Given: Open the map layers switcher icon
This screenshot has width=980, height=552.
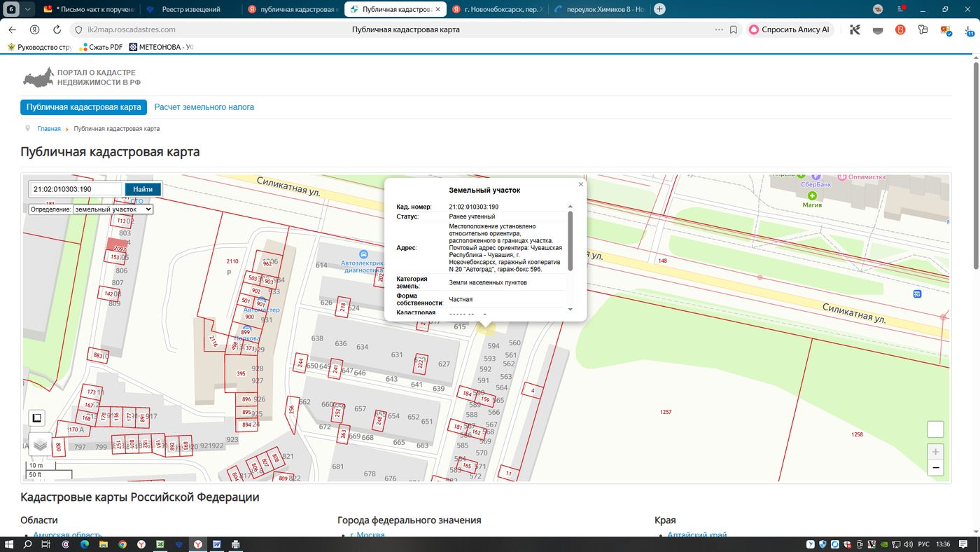Looking at the screenshot, I should pos(40,444).
